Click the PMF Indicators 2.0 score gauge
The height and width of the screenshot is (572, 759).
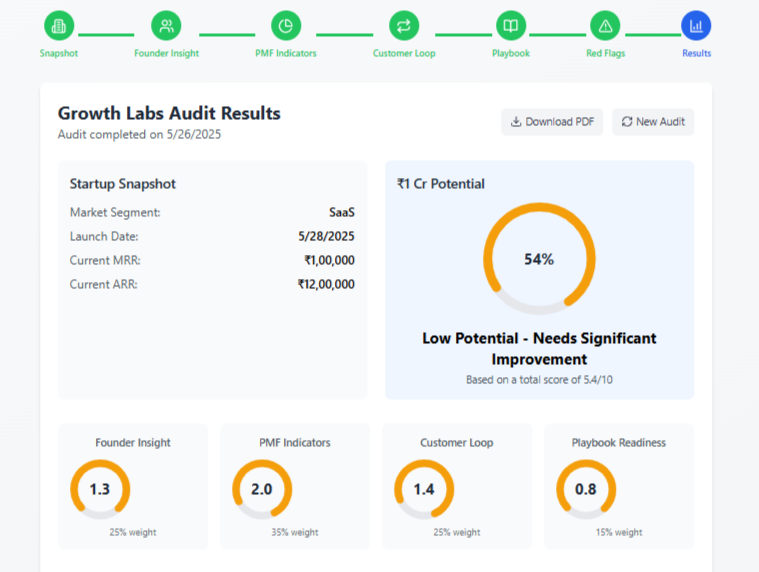[262, 489]
